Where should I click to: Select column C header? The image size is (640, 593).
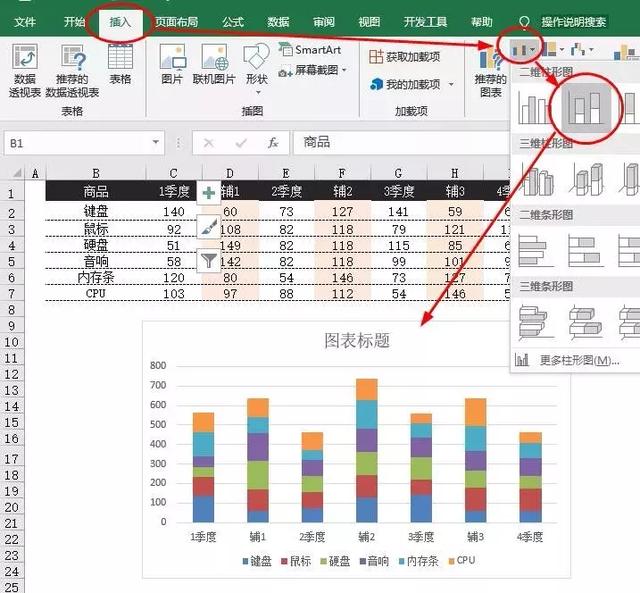pyautogui.click(x=173, y=173)
